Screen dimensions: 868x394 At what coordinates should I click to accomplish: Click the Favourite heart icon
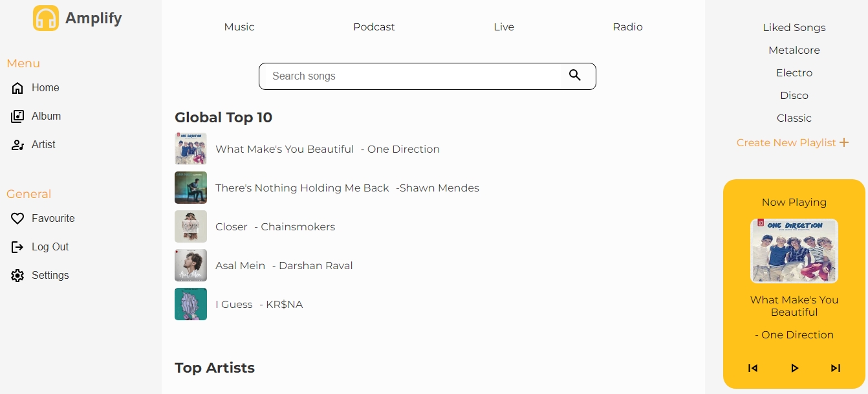coord(17,219)
